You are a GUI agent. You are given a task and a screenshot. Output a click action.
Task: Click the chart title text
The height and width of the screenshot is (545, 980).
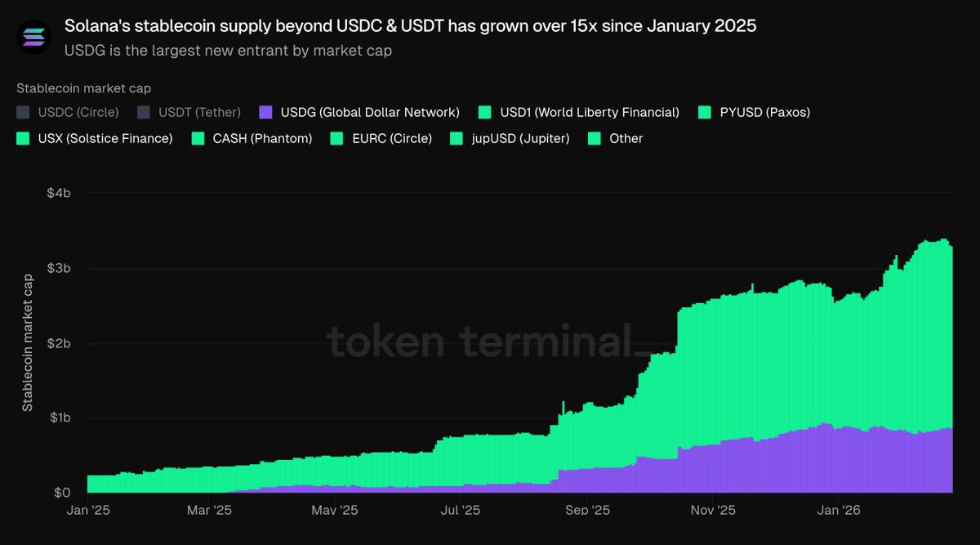tap(410, 26)
